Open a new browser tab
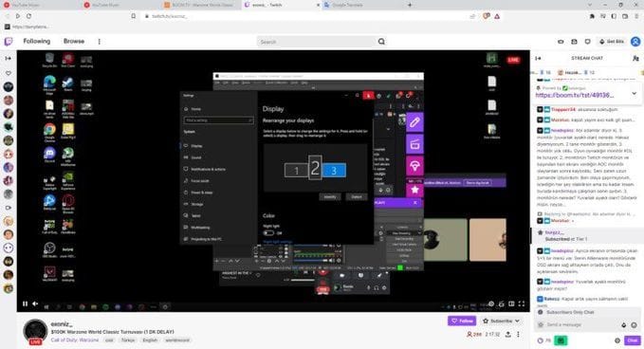Viewport: 644px width, 349px height. click(410, 5)
